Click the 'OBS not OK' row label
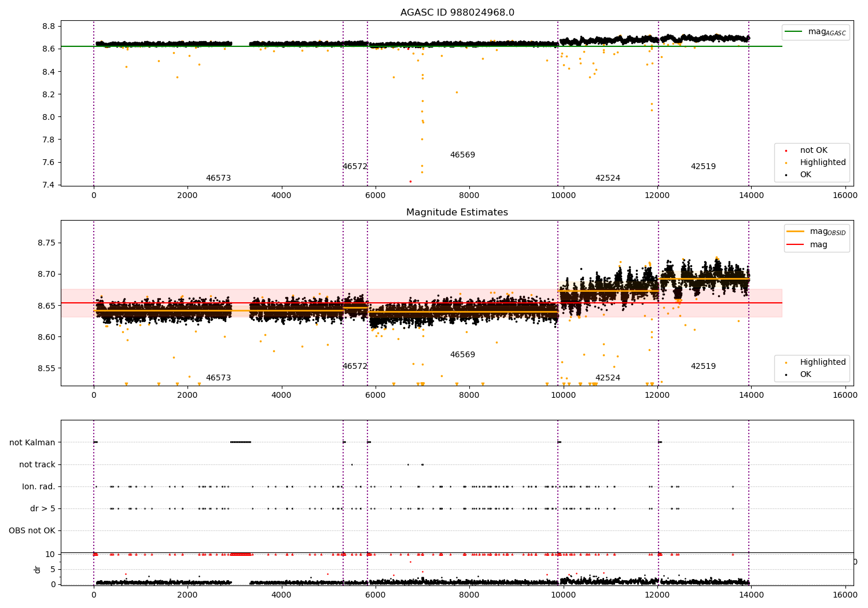This screenshot has height=608, width=868. point(32,531)
